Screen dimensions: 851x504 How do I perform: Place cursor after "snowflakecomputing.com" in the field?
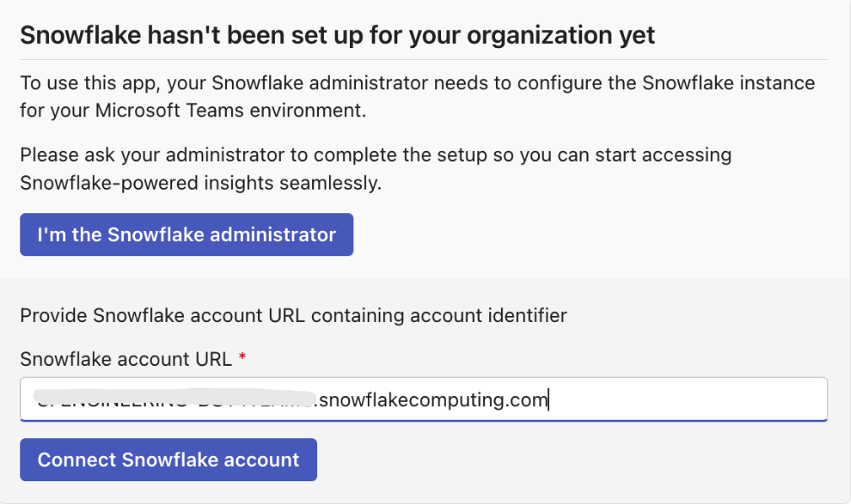549,399
